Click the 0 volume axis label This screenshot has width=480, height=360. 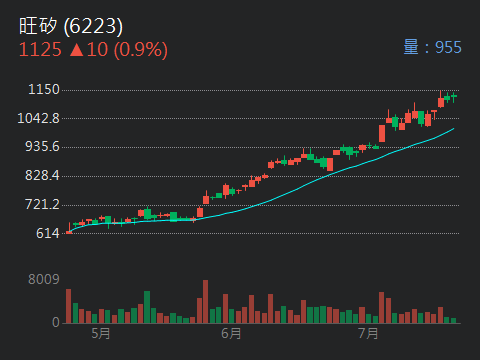[56, 322]
